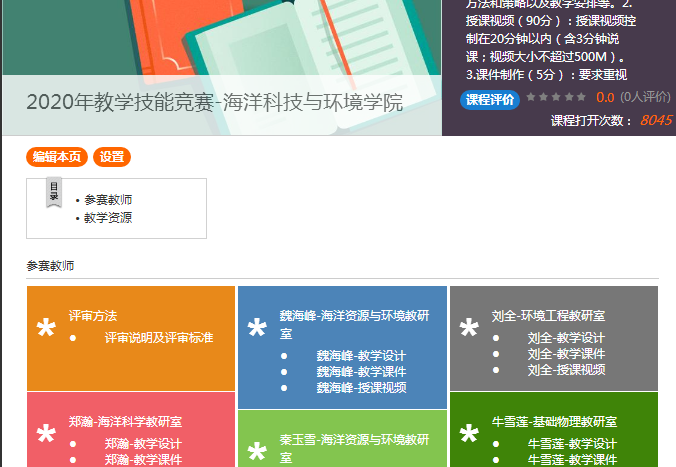Viewport: 676px width, 467px height.
Task: Open 刘全-授课视频 link
Action: click(566, 369)
